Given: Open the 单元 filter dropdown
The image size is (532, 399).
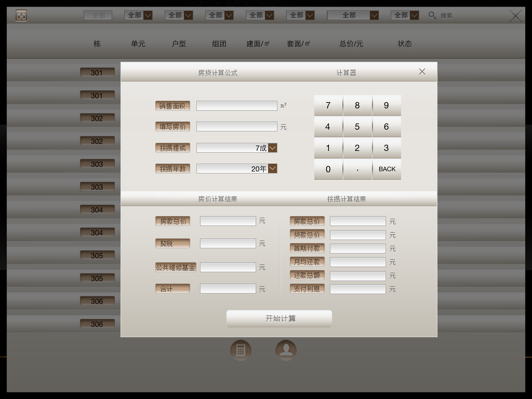Looking at the screenshot, I should [x=138, y=15].
